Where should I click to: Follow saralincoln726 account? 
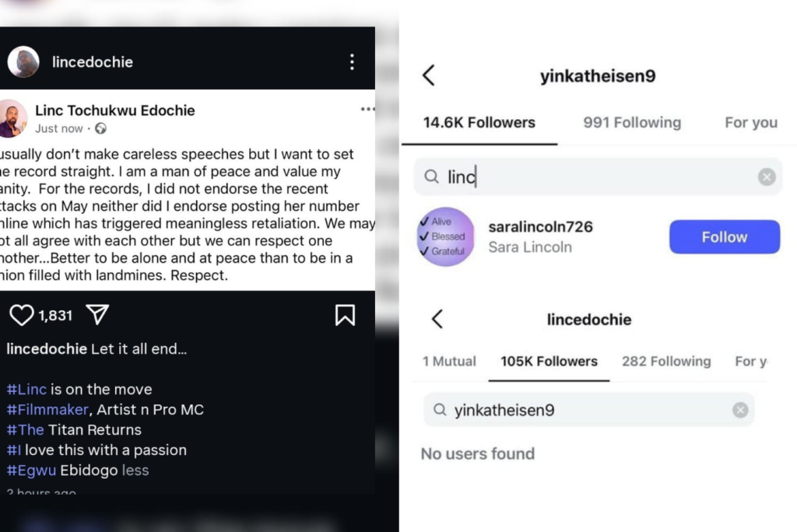pos(724,237)
